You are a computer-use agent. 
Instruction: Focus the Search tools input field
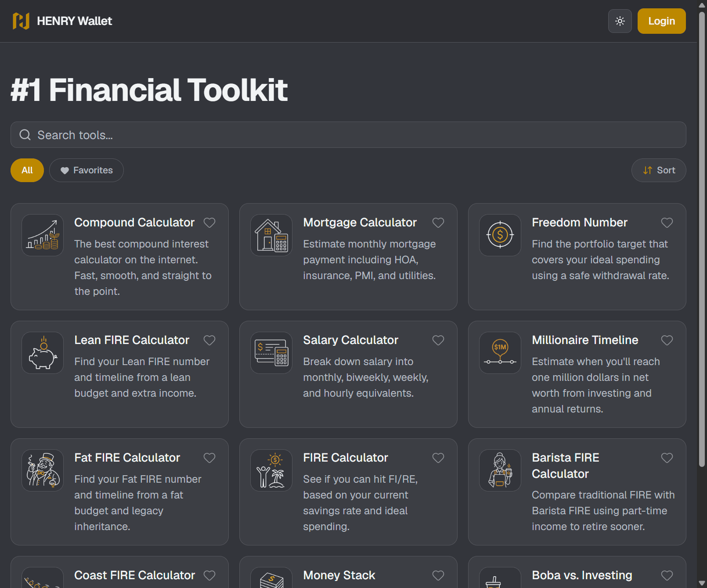pos(348,135)
